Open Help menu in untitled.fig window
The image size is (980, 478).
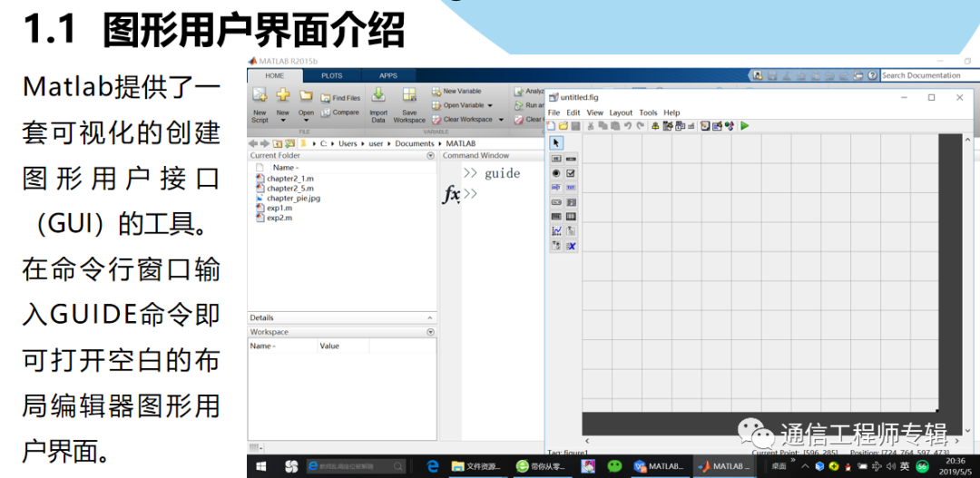(671, 112)
